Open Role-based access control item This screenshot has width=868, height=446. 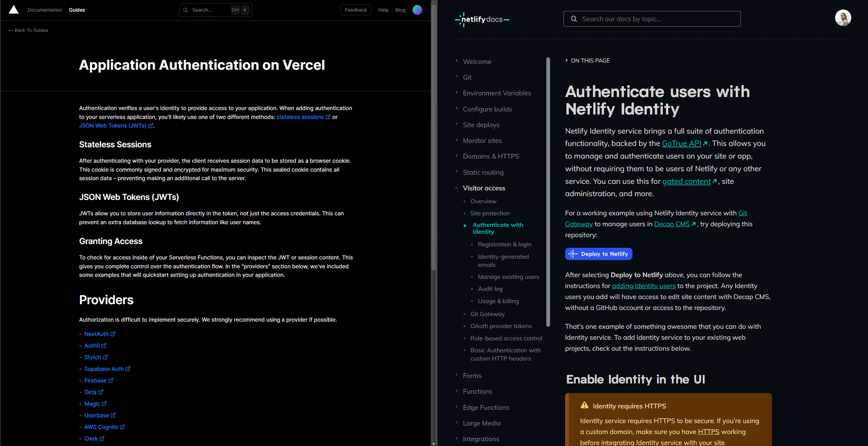506,338
